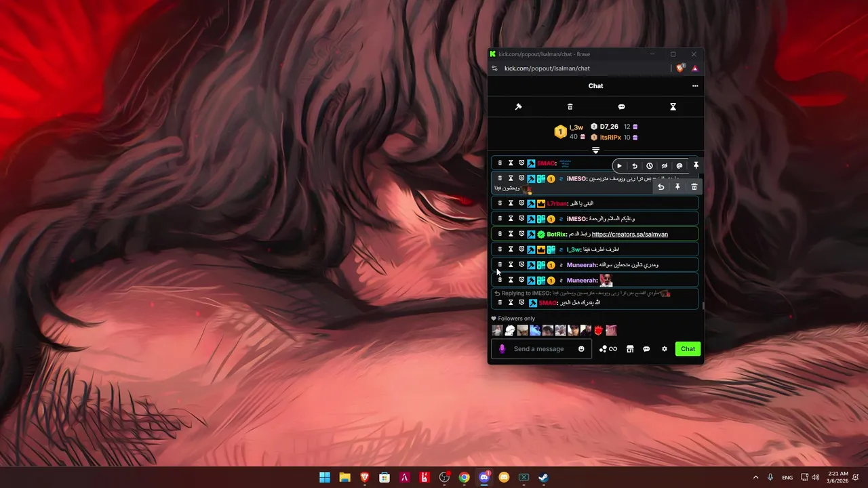The width and height of the screenshot is (868, 488).
Task: Click the green Chat send button
Action: (688, 349)
